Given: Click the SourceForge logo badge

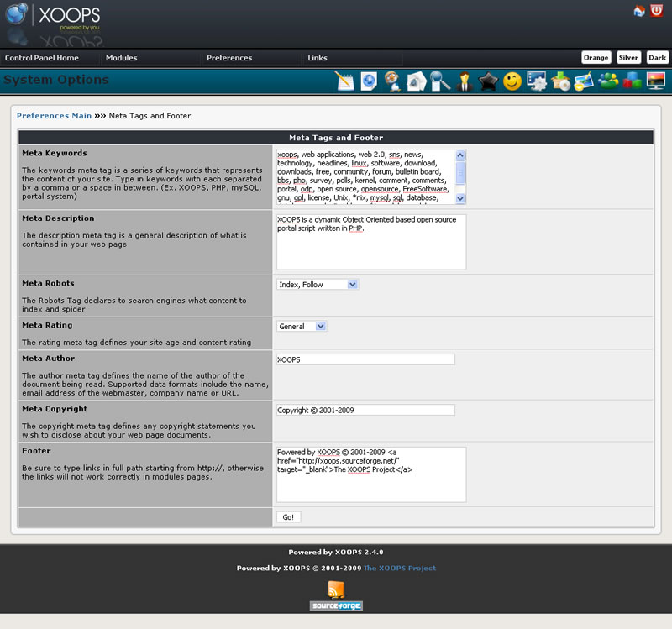Looking at the screenshot, I should pos(336,605).
